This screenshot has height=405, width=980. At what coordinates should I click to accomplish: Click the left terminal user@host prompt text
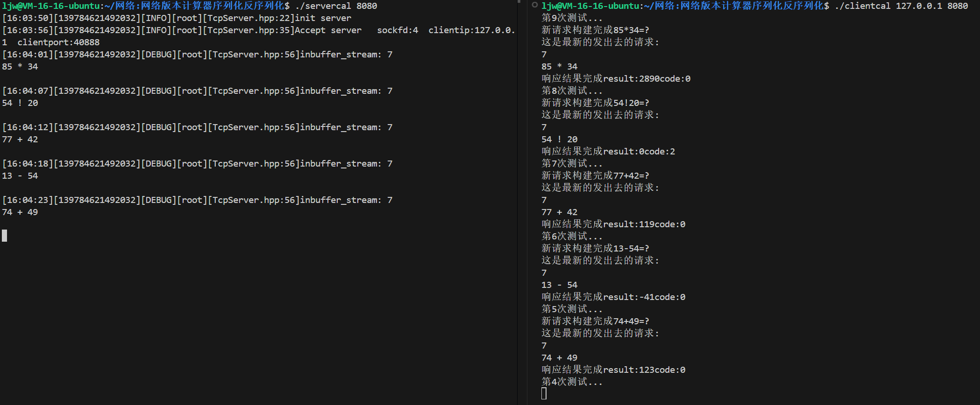(x=51, y=6)
